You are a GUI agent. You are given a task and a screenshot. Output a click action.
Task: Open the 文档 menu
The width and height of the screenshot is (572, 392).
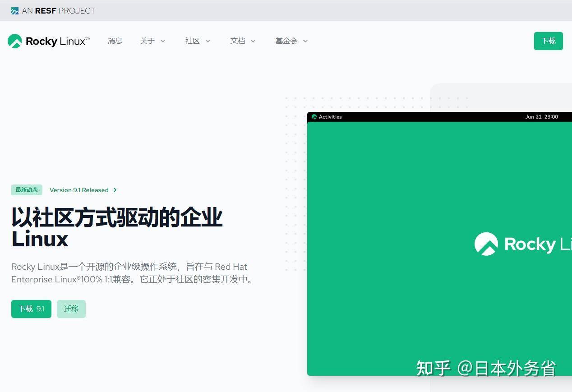[x=238, y=41]
